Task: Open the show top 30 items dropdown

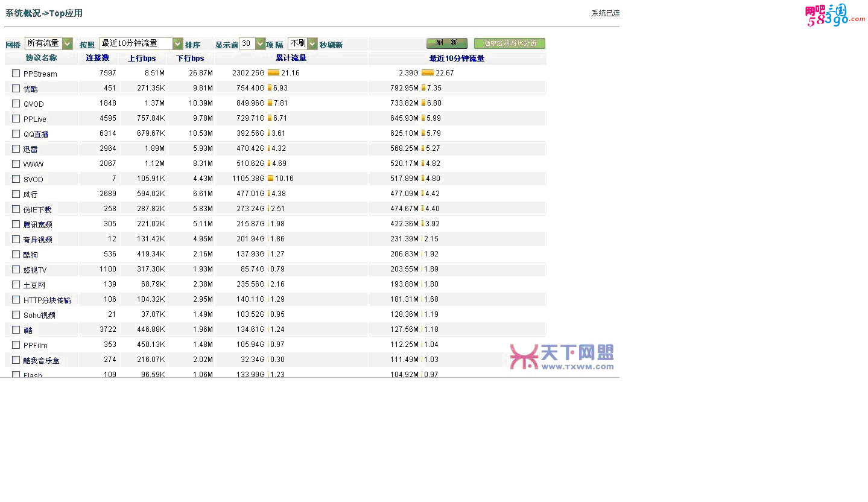Action: (x=252, y=43)
